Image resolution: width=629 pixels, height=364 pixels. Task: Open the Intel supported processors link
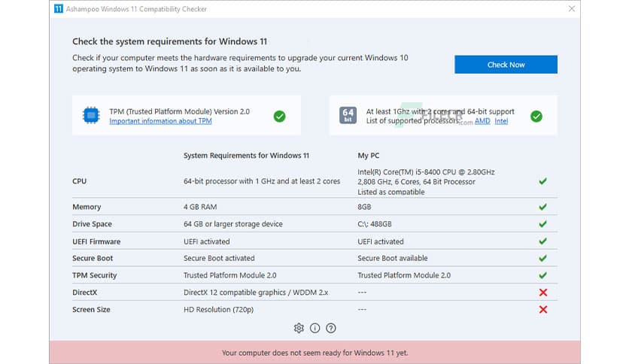[x=501, y=121]
